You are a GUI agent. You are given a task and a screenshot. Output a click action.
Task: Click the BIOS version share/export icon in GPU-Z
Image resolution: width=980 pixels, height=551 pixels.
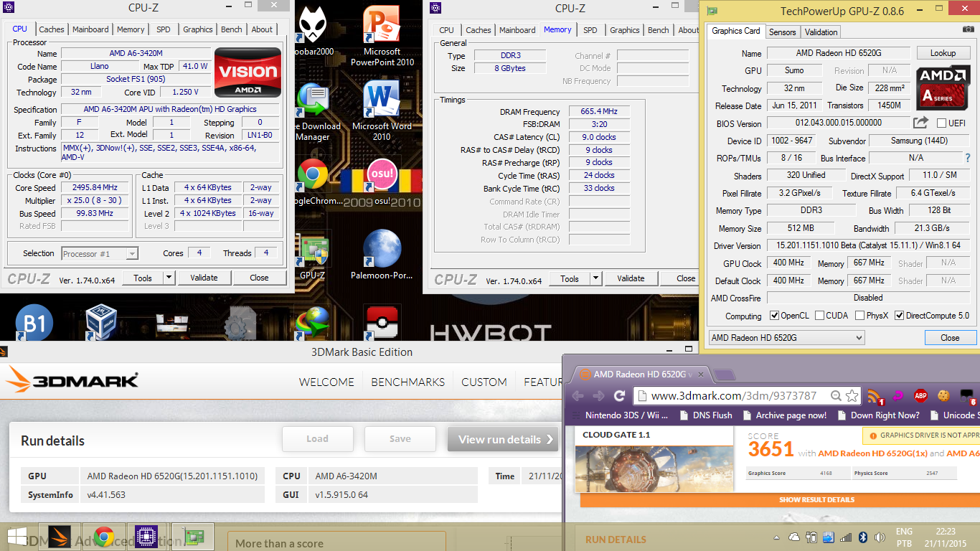click(920, 123)
